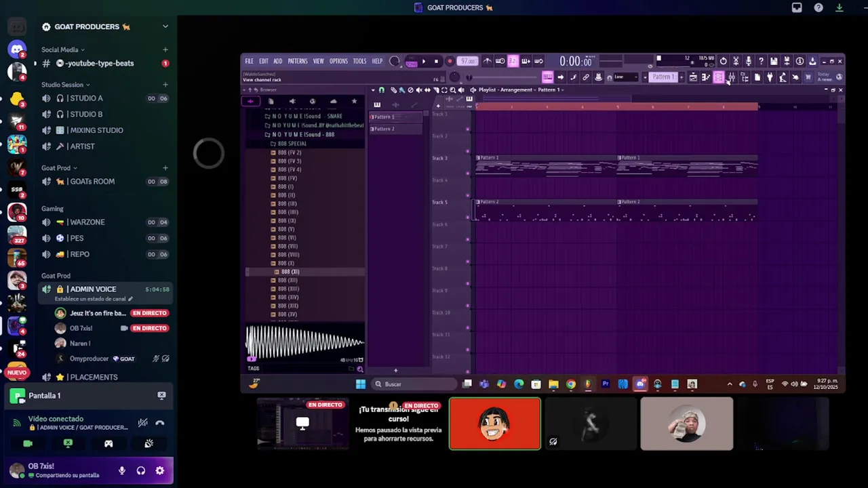Turn on camera button in Discord
The height and width of the screenshot is (488, 868).
[28, 443]
